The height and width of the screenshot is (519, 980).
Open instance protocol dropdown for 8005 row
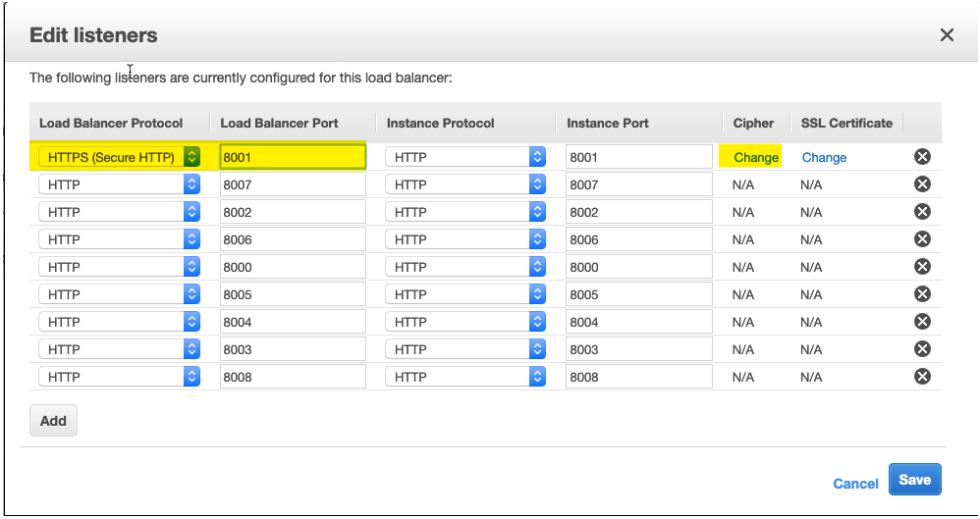pyautogui.click(x=465, y=294)
